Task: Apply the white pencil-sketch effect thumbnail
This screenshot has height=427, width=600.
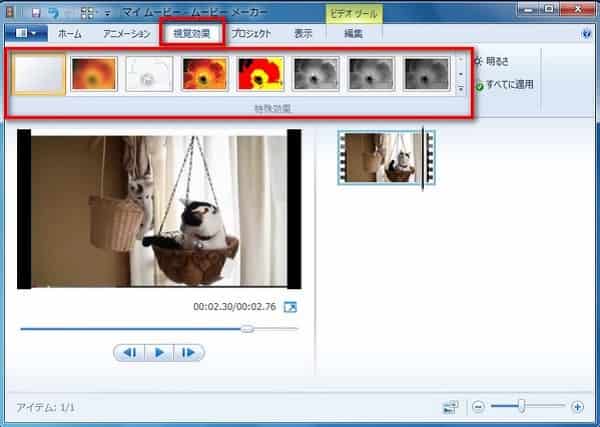Action: click(149, 74)
